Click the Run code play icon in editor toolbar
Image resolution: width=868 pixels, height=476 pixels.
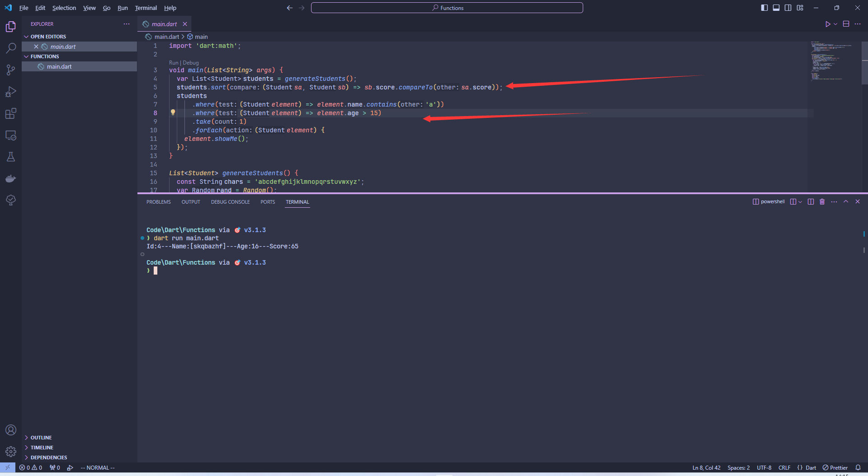(828, 24)
